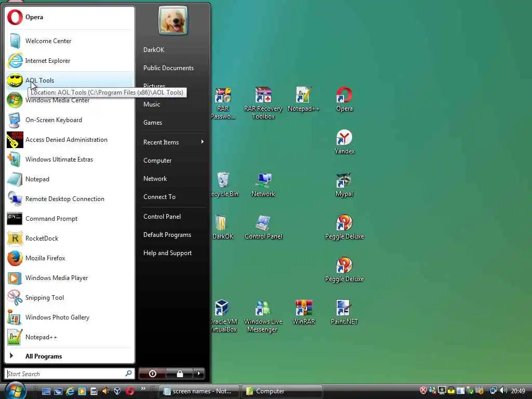Start the On-Screen Keyboard
Viewport: 532px width, 399px height.
[70, 120]
